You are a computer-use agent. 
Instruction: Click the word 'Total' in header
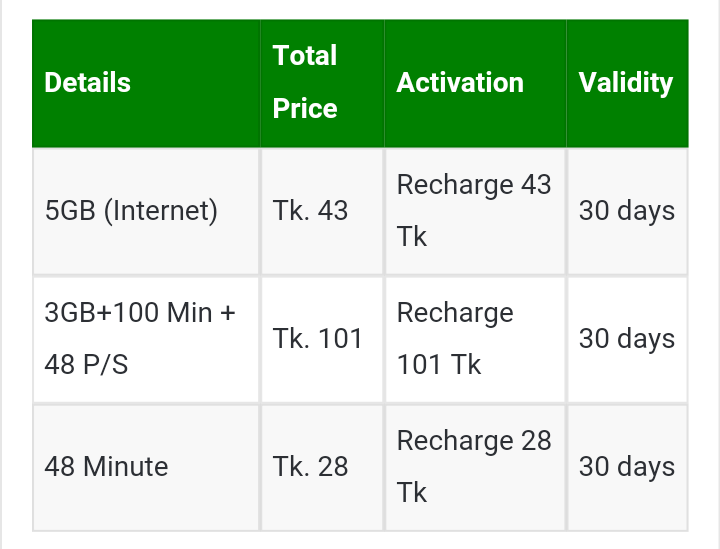pyautogui.click(x=305, y=56)
